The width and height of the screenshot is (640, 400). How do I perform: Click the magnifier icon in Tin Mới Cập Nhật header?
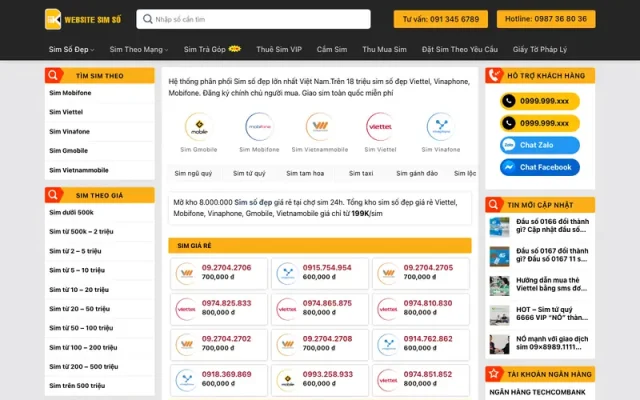click(x=493, y=204)
